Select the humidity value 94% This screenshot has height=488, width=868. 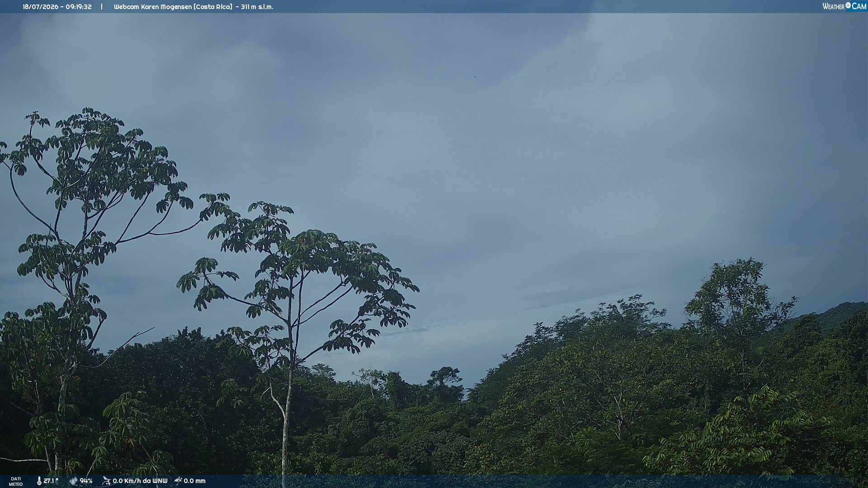tap(86, 481)
